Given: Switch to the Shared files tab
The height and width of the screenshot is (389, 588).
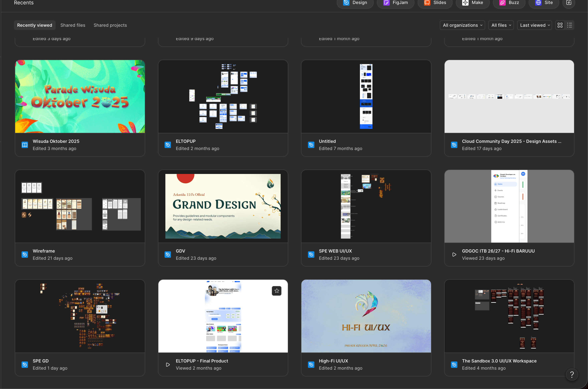Looking at the screenshot, I should (73, 25).
